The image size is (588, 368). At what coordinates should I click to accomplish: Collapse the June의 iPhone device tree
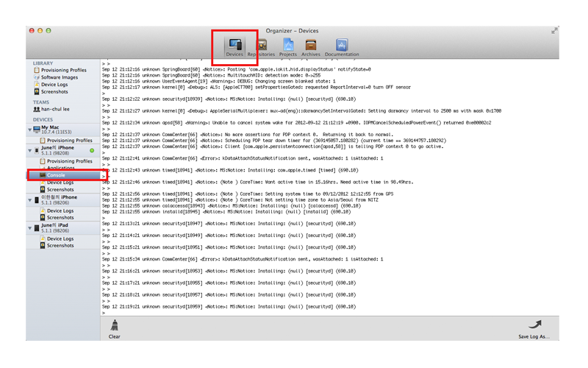click(x=29, y=151)
